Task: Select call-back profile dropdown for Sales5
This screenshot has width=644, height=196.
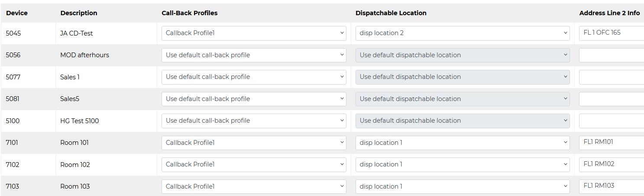Action: point(254,99)
